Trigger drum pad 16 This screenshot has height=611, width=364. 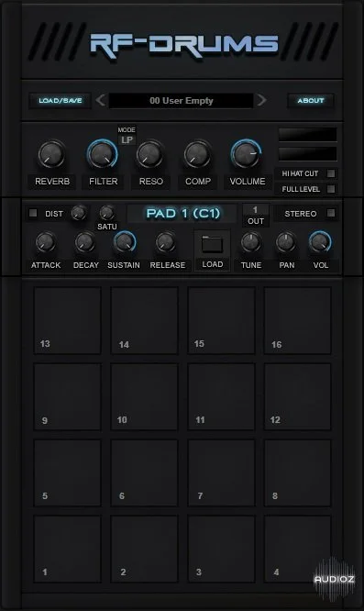pos(297,321)
